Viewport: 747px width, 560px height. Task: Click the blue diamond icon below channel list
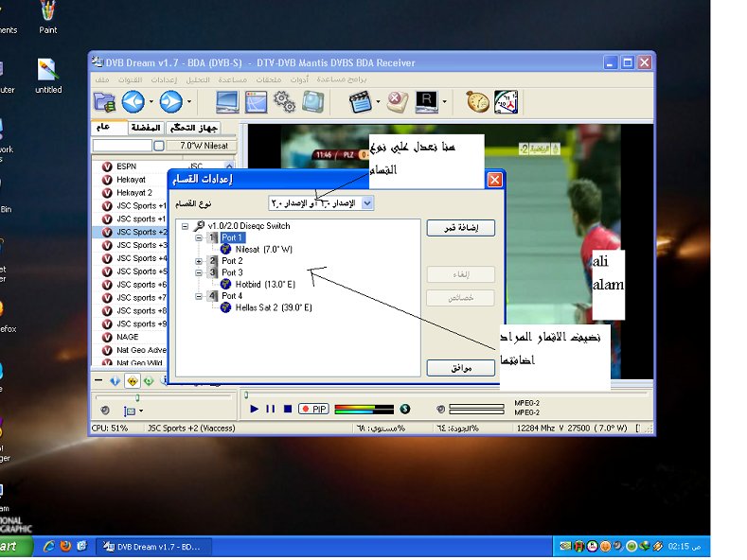[115, 381]
